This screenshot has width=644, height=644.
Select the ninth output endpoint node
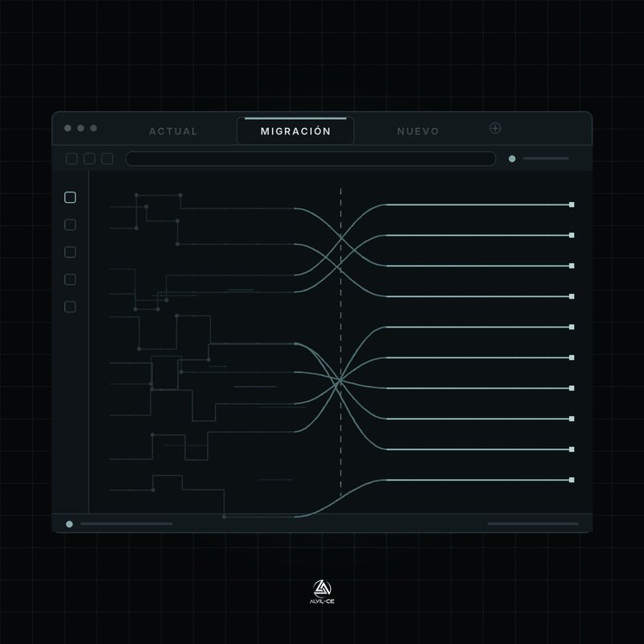(x=572, y=449)
